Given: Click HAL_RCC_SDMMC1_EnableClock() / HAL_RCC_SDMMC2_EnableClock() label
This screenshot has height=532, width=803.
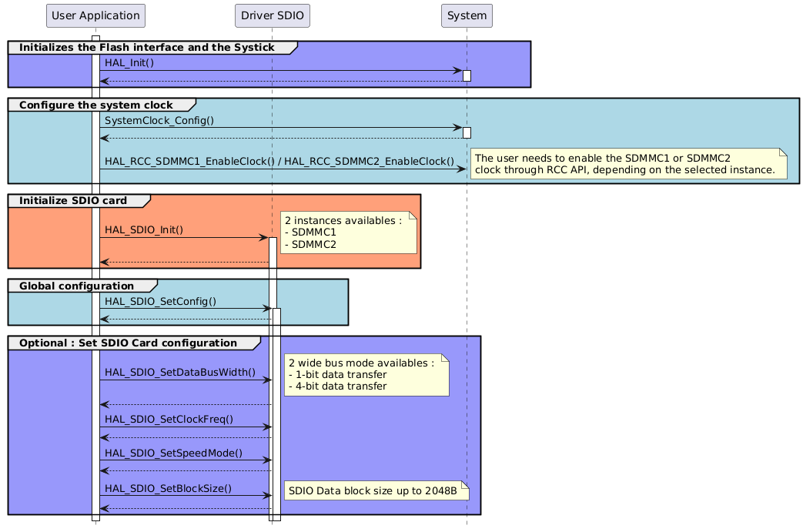Looking at the screenshot, I should (x=279, y=162).
